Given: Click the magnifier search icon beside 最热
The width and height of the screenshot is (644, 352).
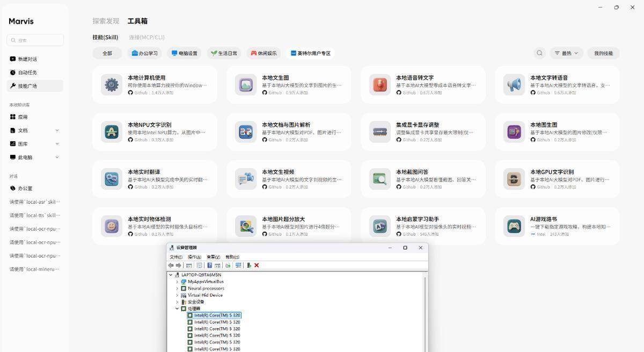Looking at the screenshot, I should [540, 53].
